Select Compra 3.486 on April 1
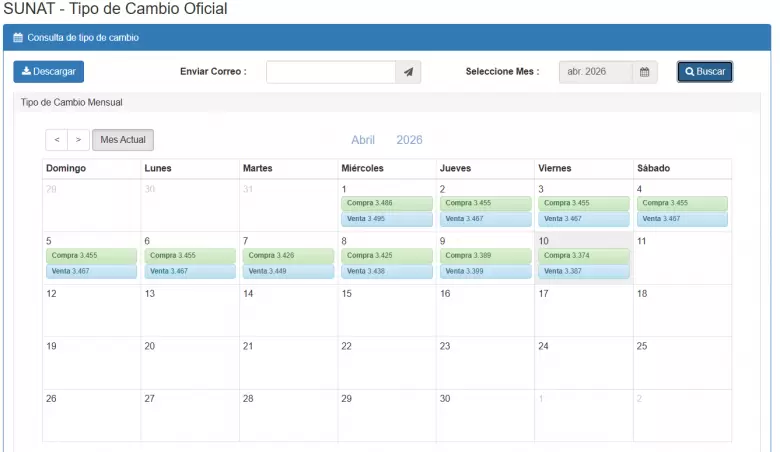 point(387,203)
